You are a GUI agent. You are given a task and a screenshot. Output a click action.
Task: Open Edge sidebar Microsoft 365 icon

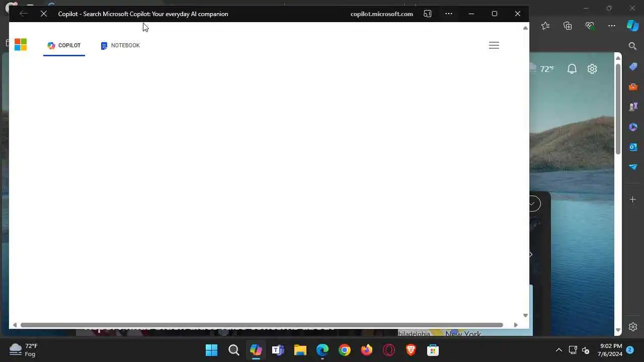click(633, 127)
